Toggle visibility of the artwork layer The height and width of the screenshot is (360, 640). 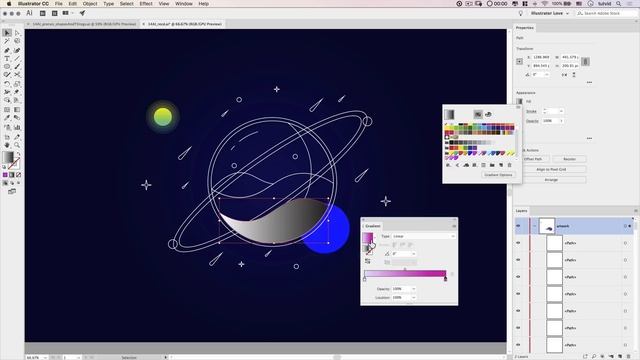(x=518, y=226)
